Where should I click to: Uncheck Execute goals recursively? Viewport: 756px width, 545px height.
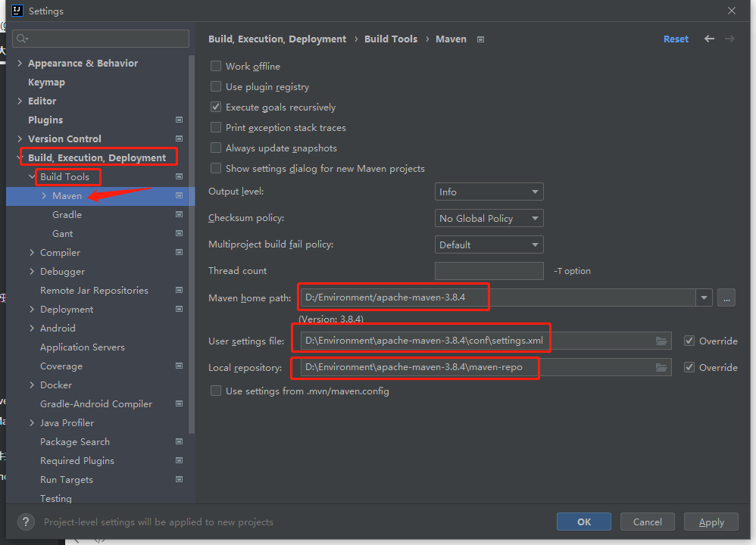216,107
